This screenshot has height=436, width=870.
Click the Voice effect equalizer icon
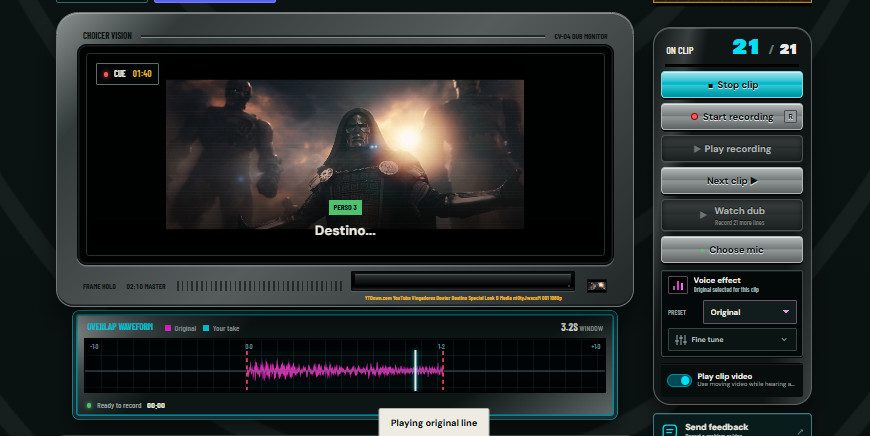click(x=677, y=285)
